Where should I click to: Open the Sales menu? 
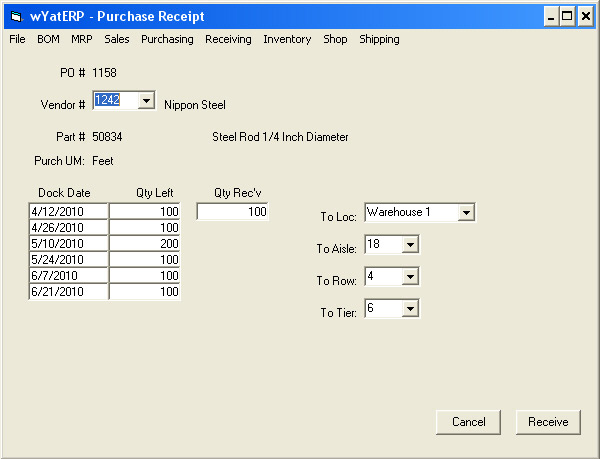click(117, 39)
